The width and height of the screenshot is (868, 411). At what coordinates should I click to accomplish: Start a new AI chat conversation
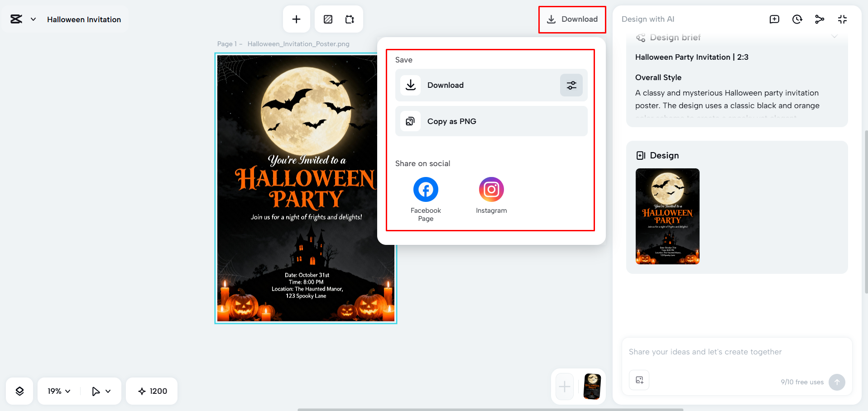pyautogui.click(x=774, y=19)
